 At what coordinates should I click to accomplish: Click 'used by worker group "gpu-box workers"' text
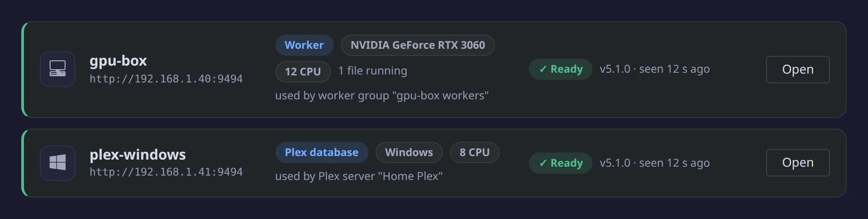[382, 96]
